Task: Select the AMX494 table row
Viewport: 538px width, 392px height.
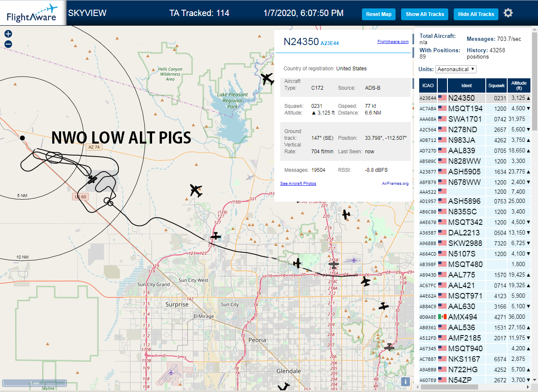Action: [x=475, y=317]
